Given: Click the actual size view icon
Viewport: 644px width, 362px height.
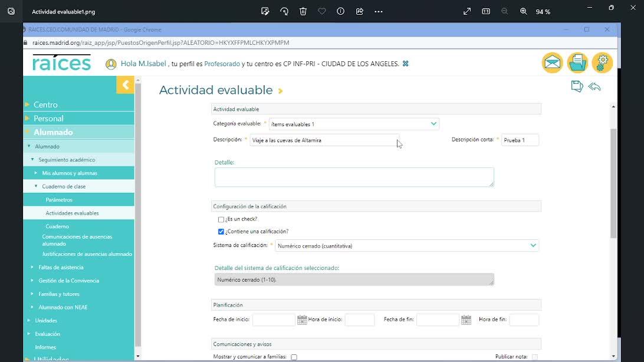Looking at the screenshot, I should click(x=486, y=11).
